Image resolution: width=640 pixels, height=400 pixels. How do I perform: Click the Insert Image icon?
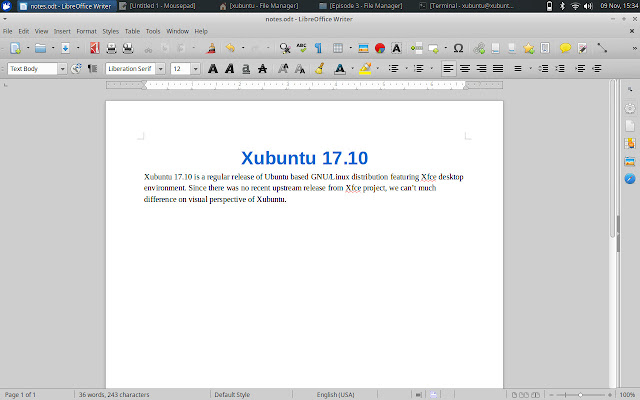click(x=363, y=48)
